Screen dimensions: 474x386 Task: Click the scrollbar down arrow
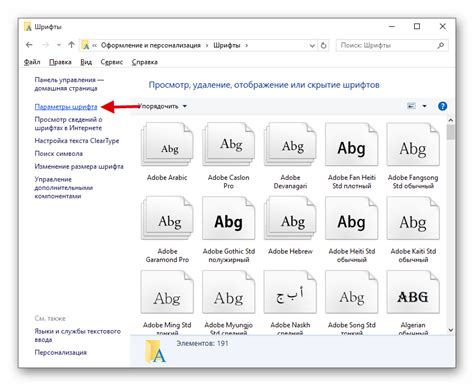451,330
